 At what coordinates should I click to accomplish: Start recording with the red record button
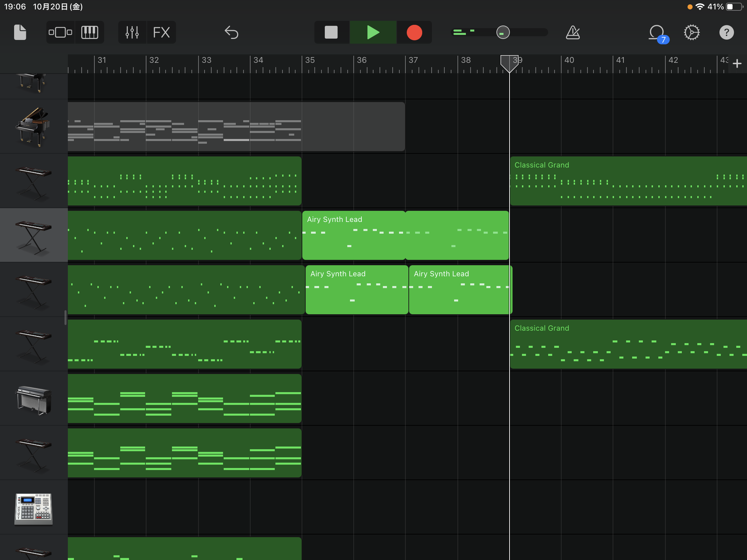414,33
